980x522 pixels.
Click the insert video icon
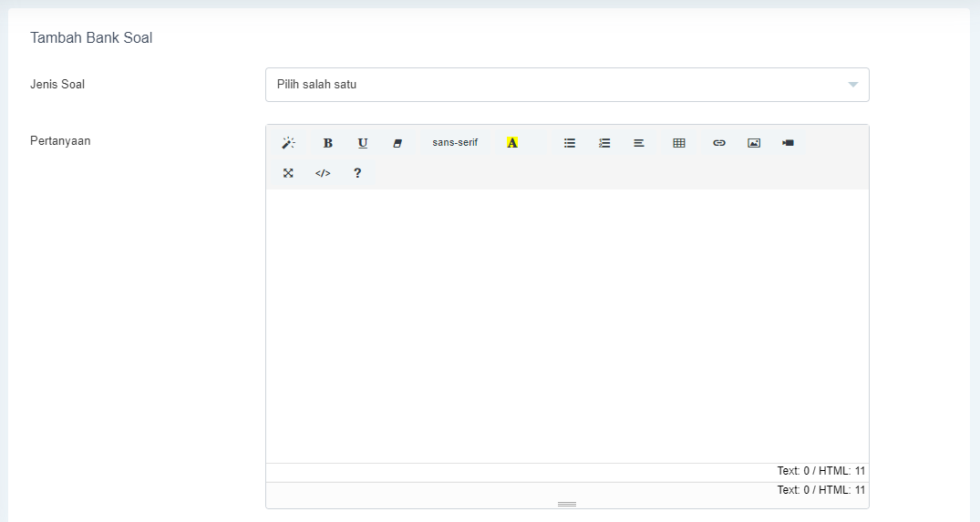[789, 143]
